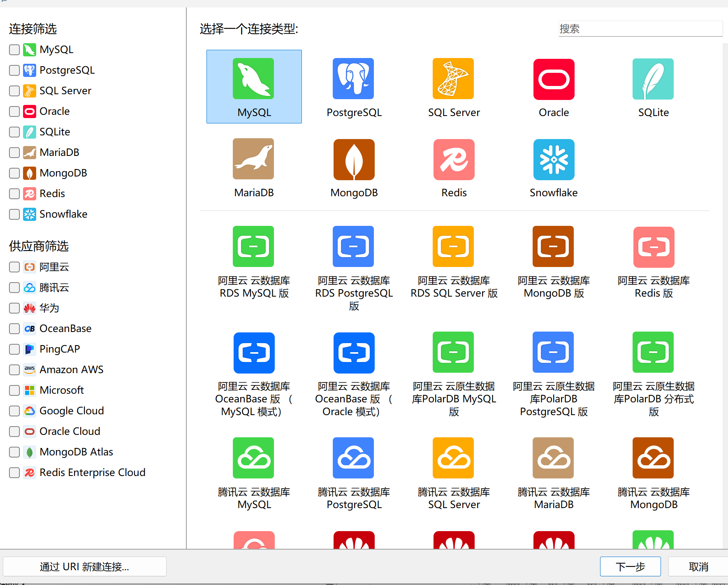Select 阿里云 云数据库 Redis 版 icon
This screenshot has height=585, width=728.
pos(654,247)
